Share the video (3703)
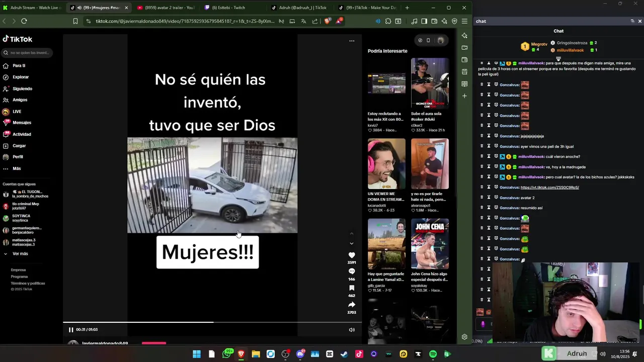The image size is (644, 362). [x=352, y=305]
